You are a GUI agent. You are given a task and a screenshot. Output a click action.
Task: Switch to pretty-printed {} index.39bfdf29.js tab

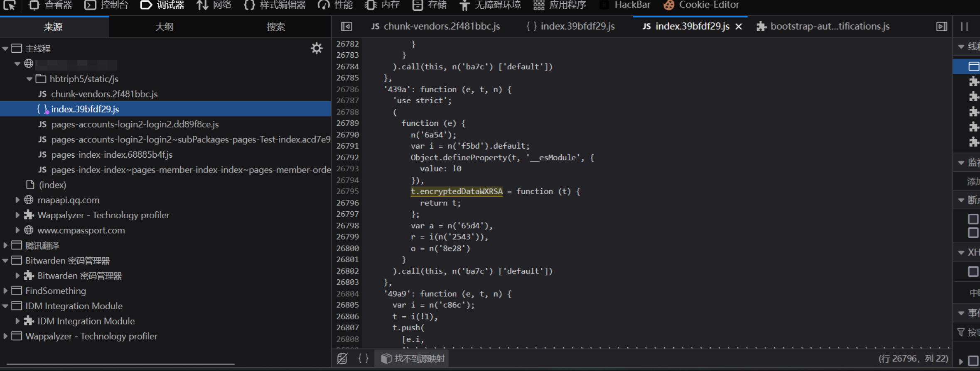[571, 27]
